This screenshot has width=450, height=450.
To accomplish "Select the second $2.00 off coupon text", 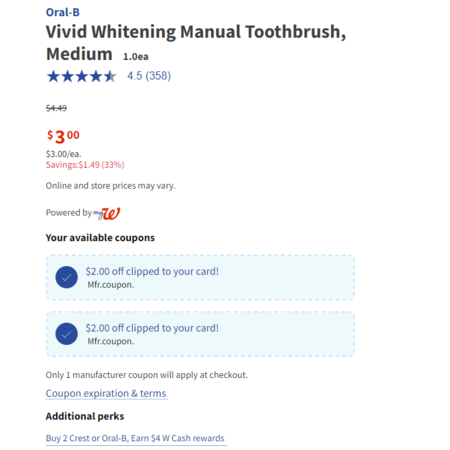I will pyautogui.click(x=152, y=328).
